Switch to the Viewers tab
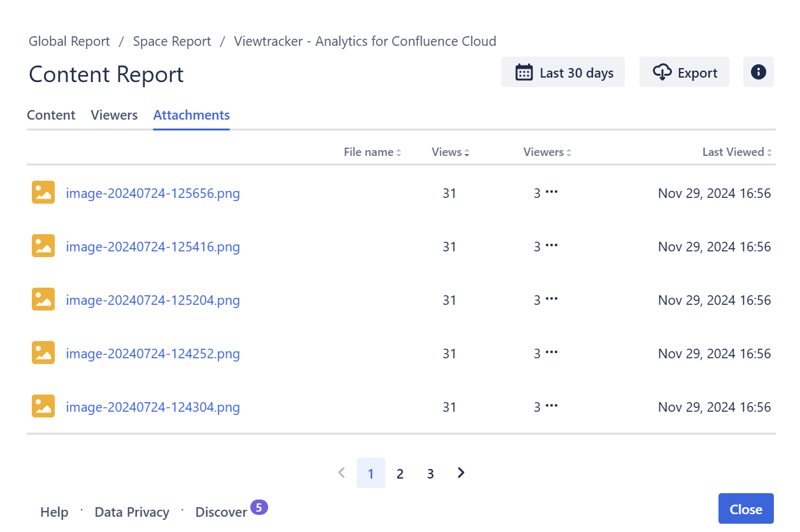The height and width of the screenshot is (532, 800). pos(114,115)
